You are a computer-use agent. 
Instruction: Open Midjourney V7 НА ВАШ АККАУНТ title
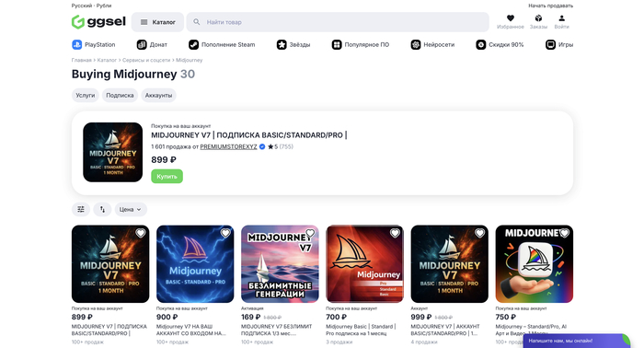pyautogui.click(x=191, y=330)
